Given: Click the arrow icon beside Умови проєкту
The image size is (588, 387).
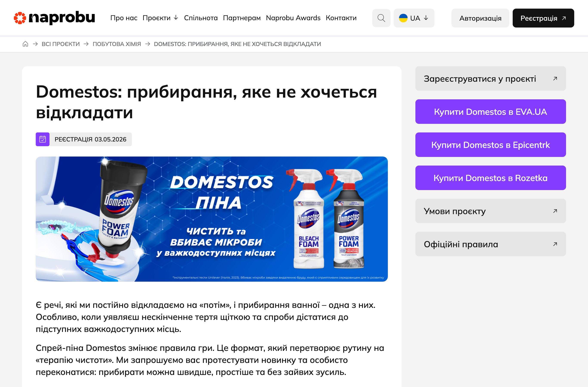Looking at the screenshot, I should pos(555,211).
